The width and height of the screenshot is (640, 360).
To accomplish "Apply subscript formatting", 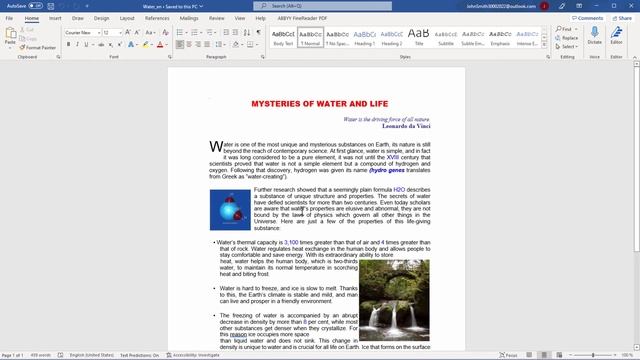I will [111, 44].
